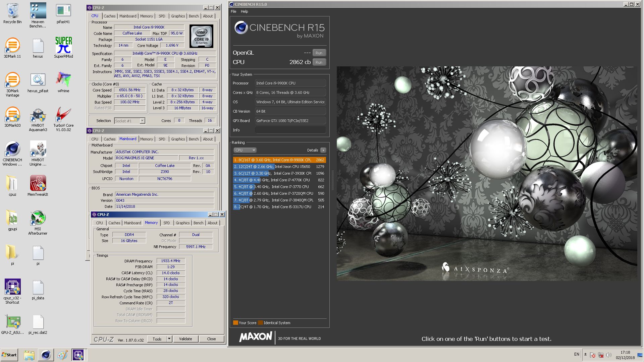The width and height of the screenshot is (644, 362).
Task: Click the volume tray icon
Action: 609,355
